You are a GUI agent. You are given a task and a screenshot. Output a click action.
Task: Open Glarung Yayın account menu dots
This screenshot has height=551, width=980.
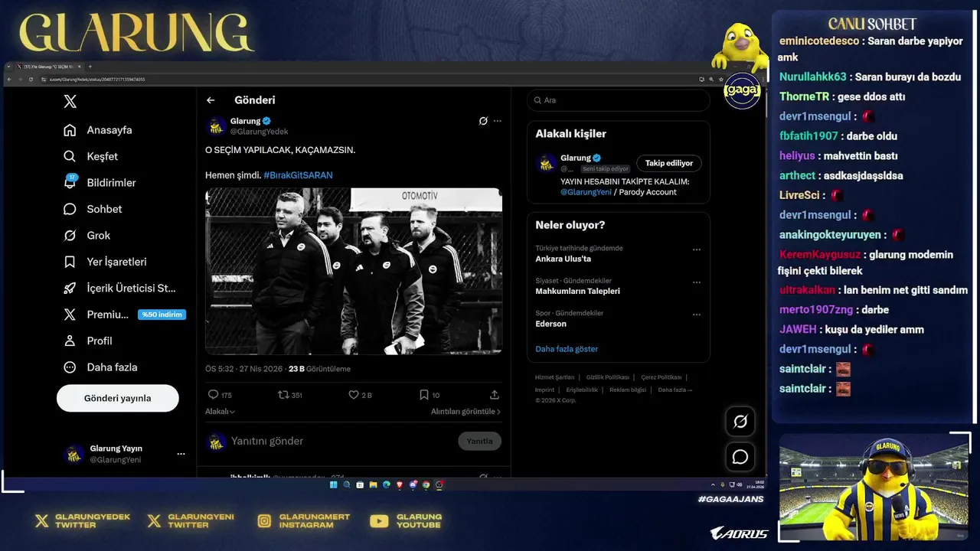(x=181, y=454)
